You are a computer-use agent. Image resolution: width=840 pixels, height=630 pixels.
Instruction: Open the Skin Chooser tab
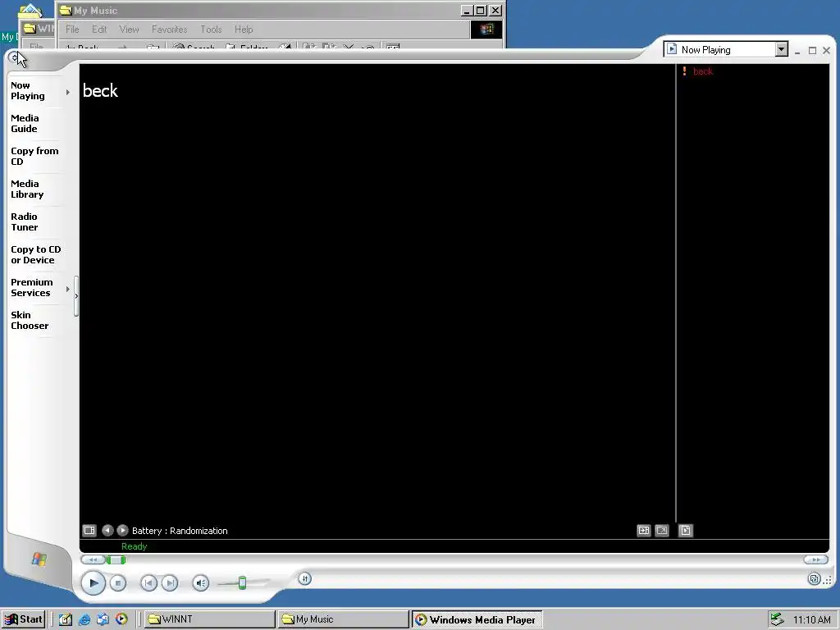point(30,320)
